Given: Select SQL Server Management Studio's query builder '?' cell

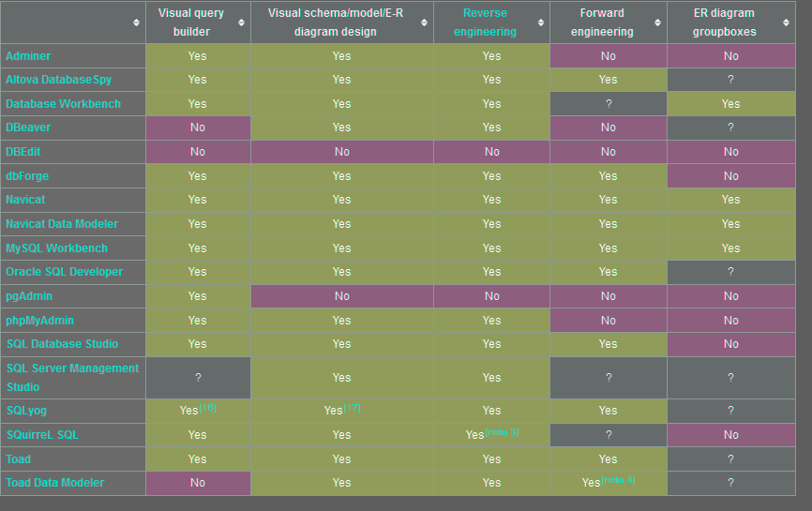Looking at the screenshot, I should tap(198, 378).
